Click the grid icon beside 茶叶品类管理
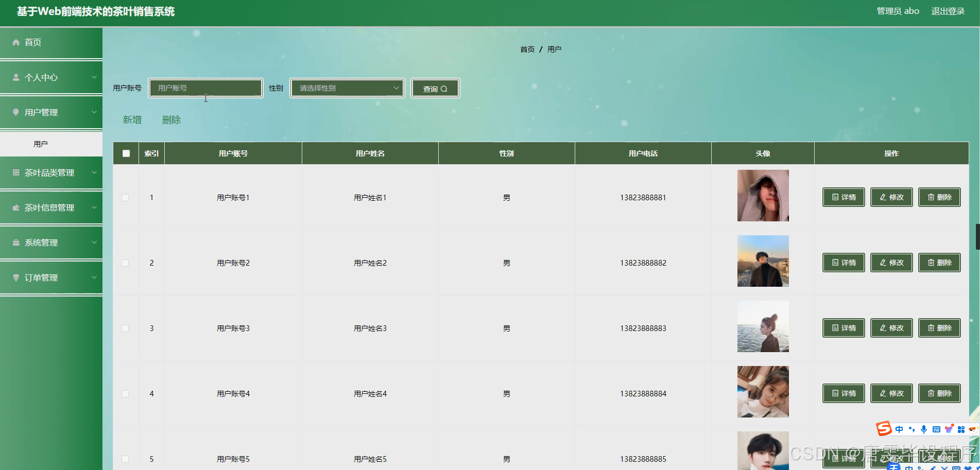The width and height of the screenshot is (980, 470). pyautogui.click(x=16, y=172)
